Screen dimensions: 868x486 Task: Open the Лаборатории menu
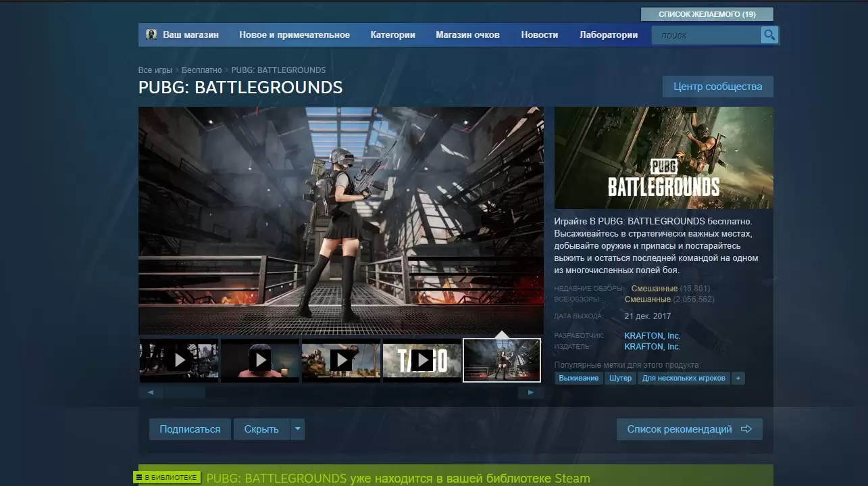pyautogui.click(x=609, y=34)
